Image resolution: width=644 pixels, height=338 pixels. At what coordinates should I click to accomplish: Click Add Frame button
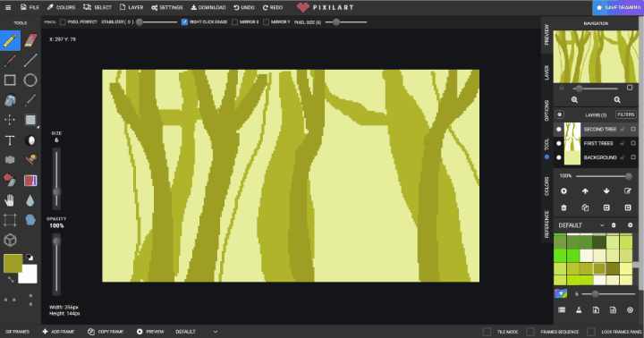click(x=58, y=332)
